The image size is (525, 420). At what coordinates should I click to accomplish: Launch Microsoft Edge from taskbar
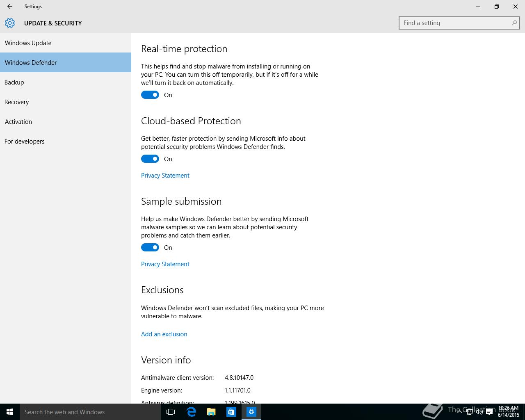(191, 412)
